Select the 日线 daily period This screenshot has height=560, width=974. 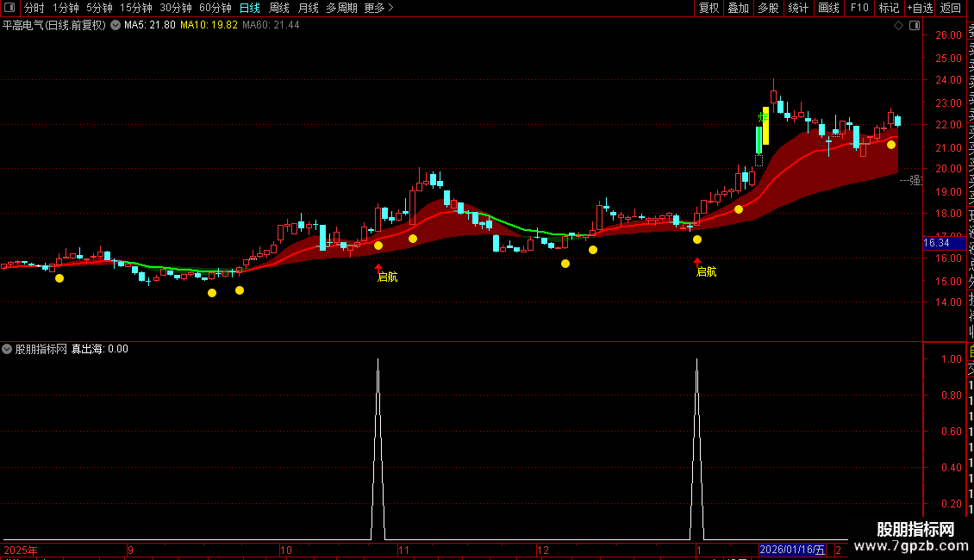point(250,8)
